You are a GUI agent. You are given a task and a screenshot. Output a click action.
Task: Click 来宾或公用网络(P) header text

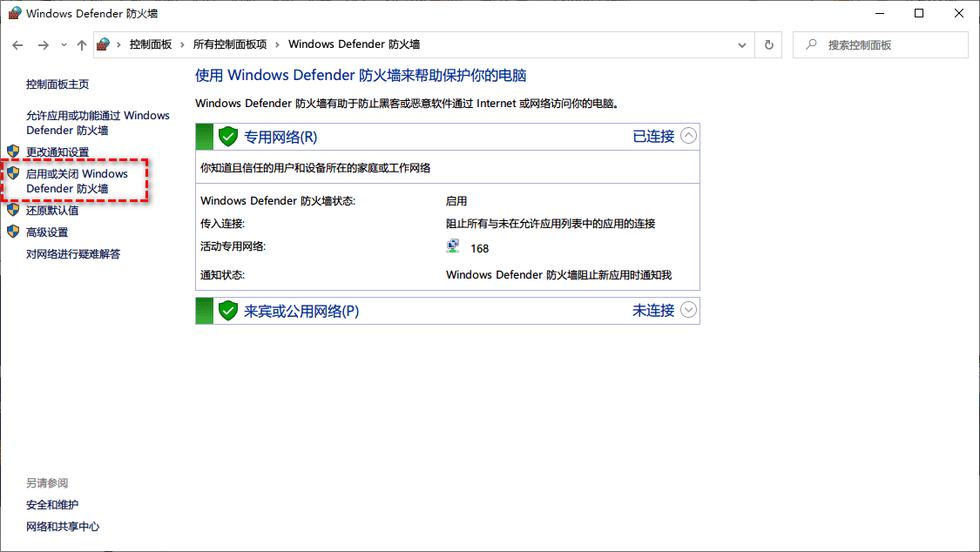301,311
